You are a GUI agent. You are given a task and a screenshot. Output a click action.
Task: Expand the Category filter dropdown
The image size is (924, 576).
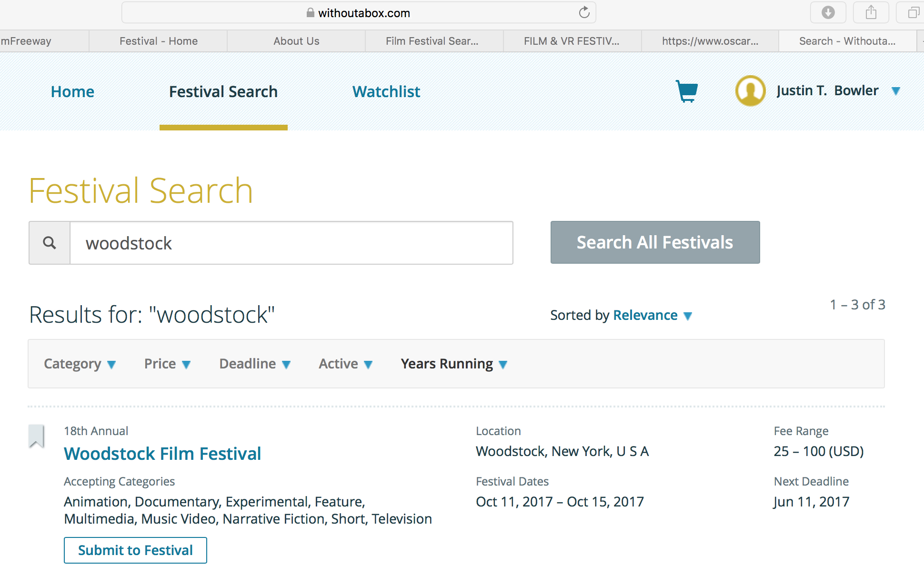80,364
